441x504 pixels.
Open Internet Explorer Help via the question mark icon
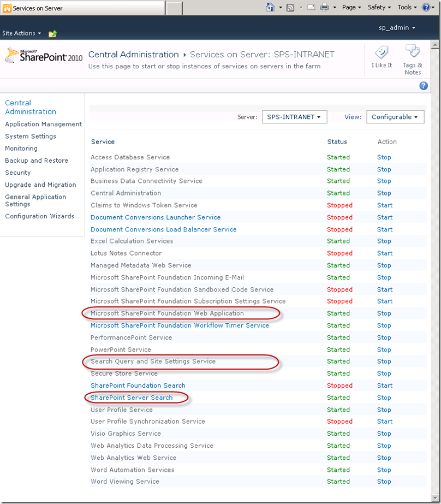(x=427, y=7)
